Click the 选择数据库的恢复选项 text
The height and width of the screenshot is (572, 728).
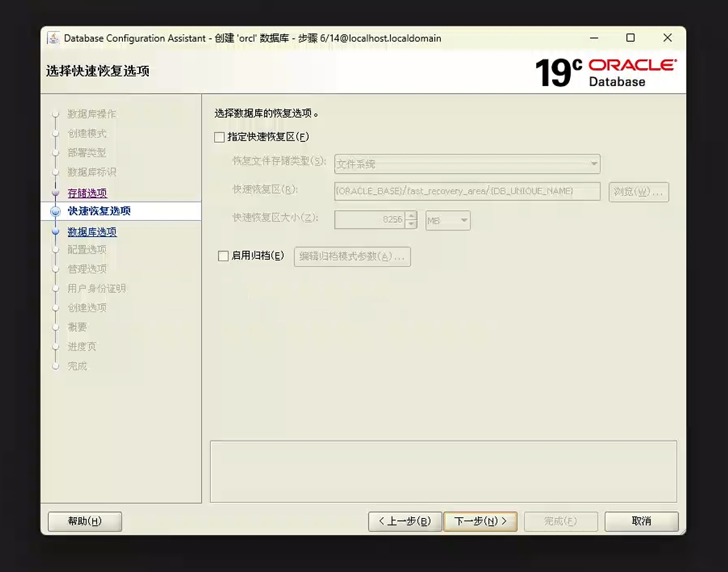(266, 113)
